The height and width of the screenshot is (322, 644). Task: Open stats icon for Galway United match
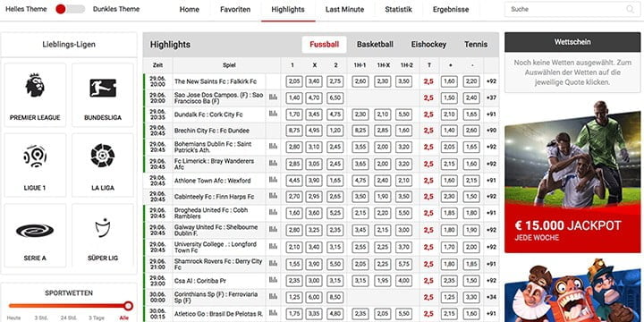click(273, 229)
